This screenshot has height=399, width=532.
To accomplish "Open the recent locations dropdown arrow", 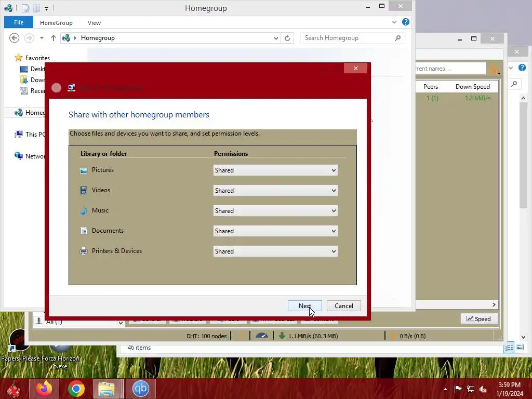I will (x=42, y=38).
